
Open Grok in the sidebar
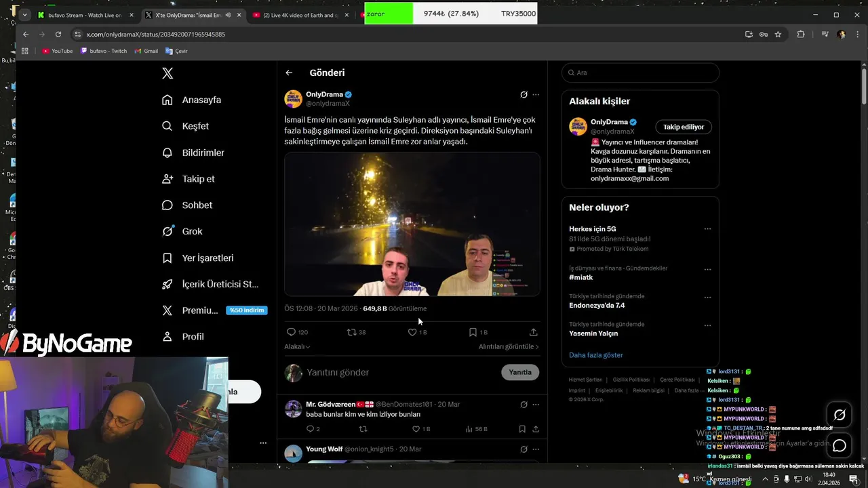tap(182, 231)
